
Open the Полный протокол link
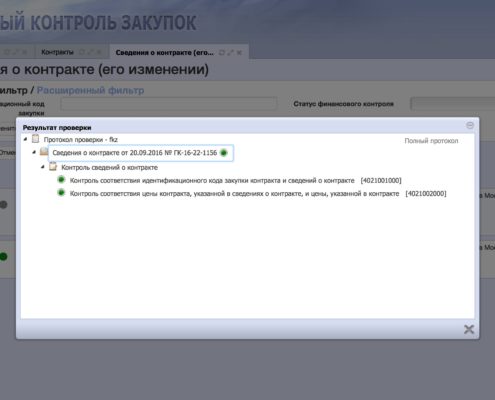click(x=431, y=141)
